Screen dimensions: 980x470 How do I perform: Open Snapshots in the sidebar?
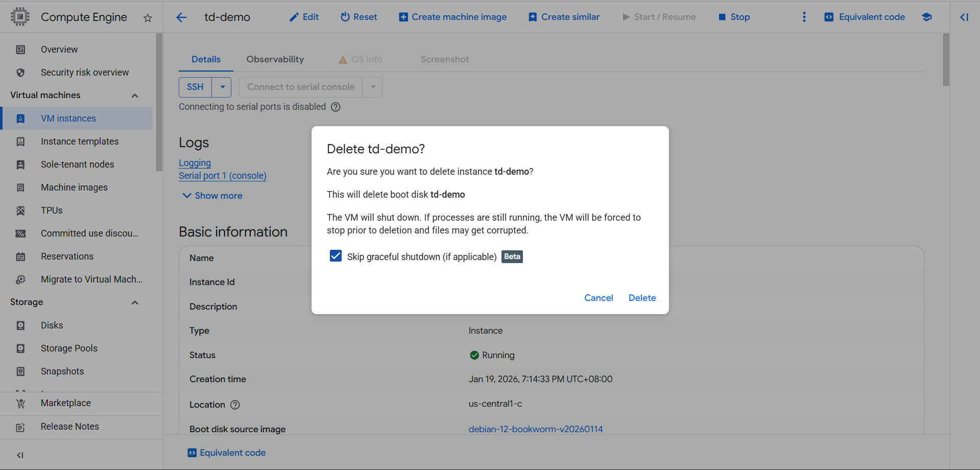coord(62,371)
